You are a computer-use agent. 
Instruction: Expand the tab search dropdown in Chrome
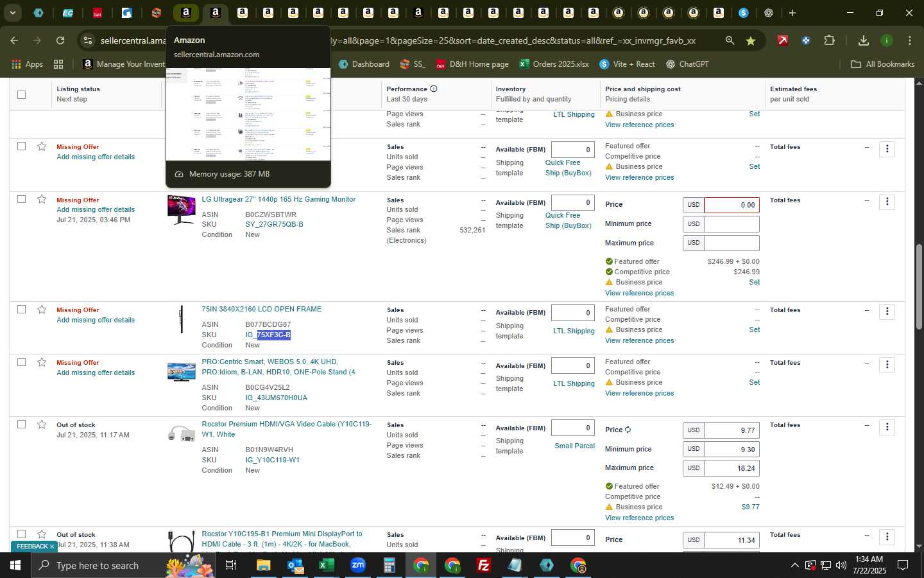point(12,13)
